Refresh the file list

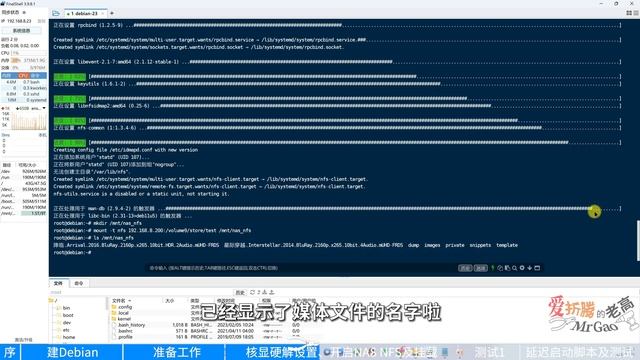252,292
